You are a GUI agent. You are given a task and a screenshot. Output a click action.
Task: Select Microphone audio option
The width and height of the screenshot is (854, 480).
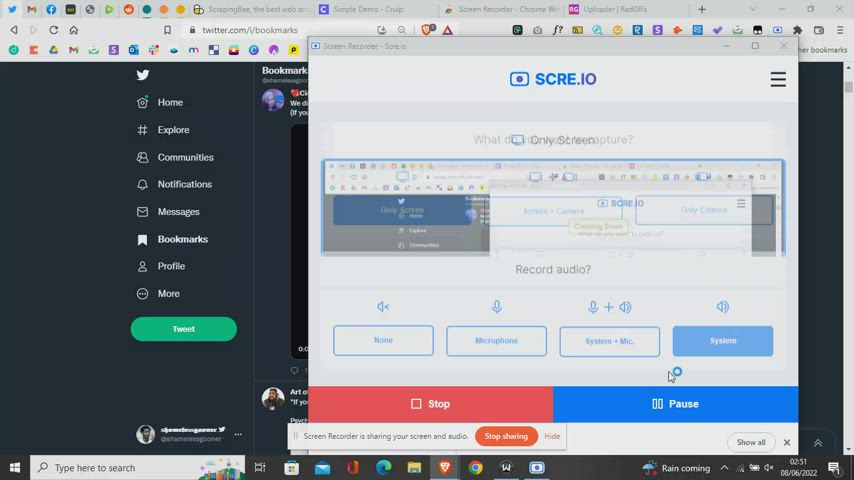[496, 341]
